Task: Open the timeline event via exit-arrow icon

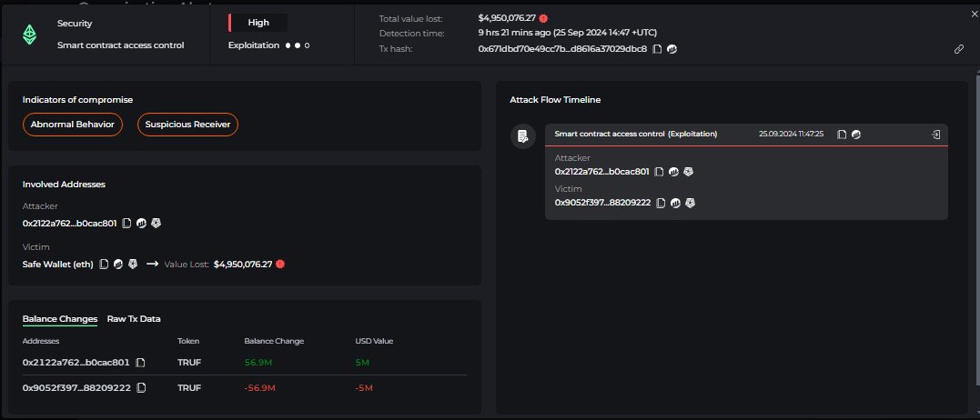Action: click(935, 135)
